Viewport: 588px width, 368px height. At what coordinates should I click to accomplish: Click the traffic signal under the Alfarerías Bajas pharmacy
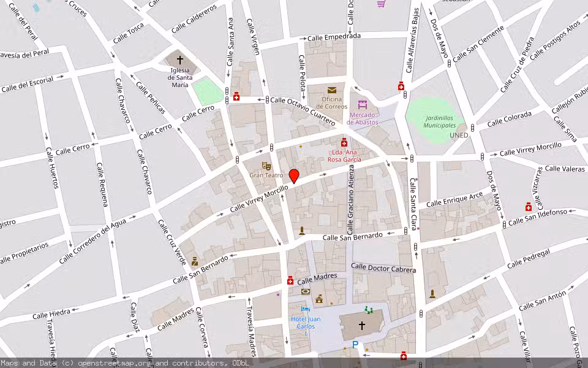[x=405, y=94]
